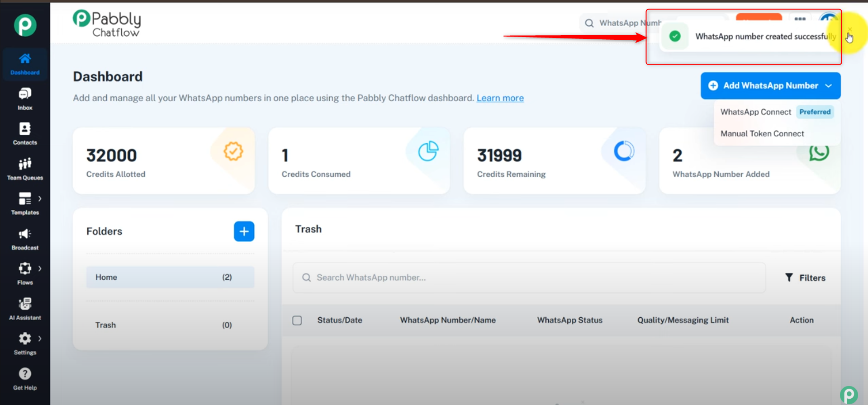Open the Dashboard sidebar item
Image resolution: width=868 pixels, height=405 pixels.
point(25,64)
